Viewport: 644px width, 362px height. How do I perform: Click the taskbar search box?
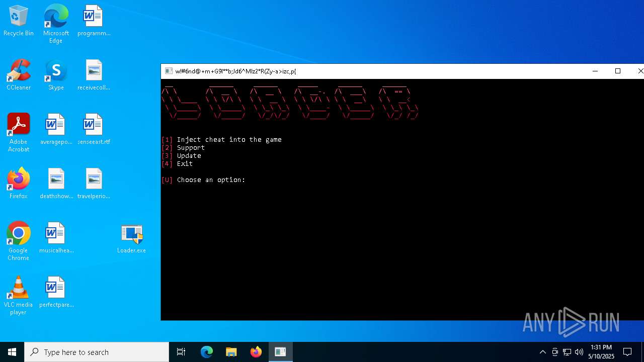pyautogui.click(x=97, y=352)
